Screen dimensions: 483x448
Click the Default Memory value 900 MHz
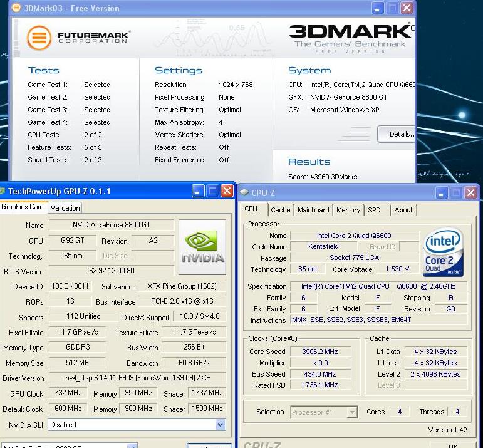coord(138,409)
